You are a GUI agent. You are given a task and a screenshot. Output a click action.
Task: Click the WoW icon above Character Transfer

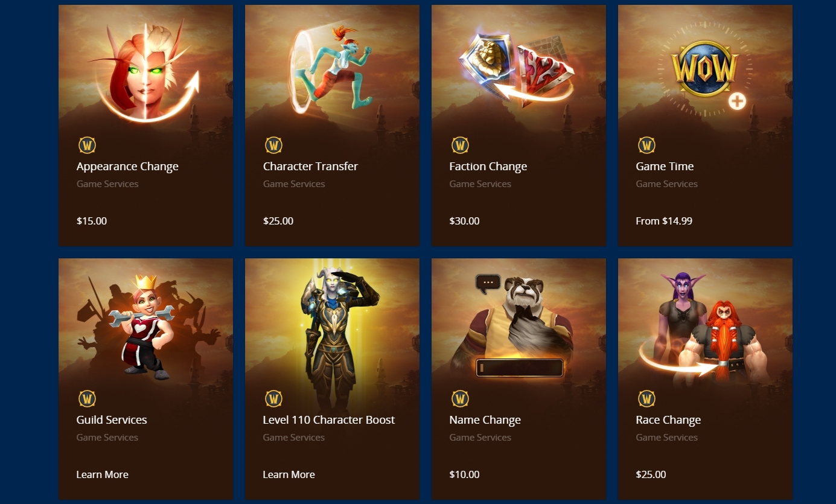(x=274, y=145)
